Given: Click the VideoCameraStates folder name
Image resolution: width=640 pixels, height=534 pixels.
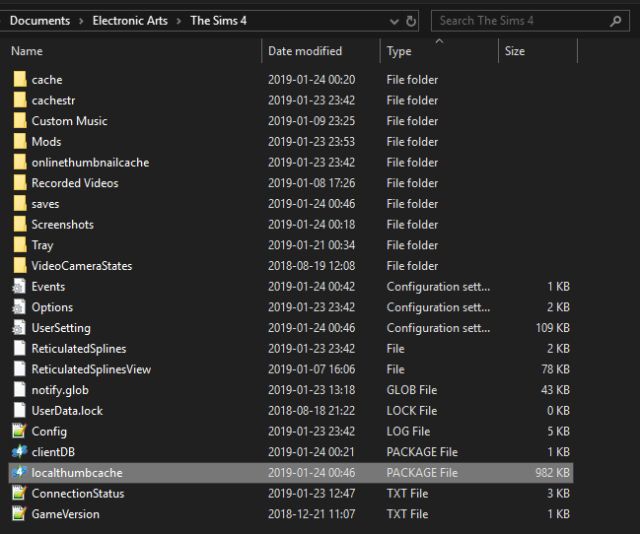Looking at the screenshot, I should [x=82, y=266].
